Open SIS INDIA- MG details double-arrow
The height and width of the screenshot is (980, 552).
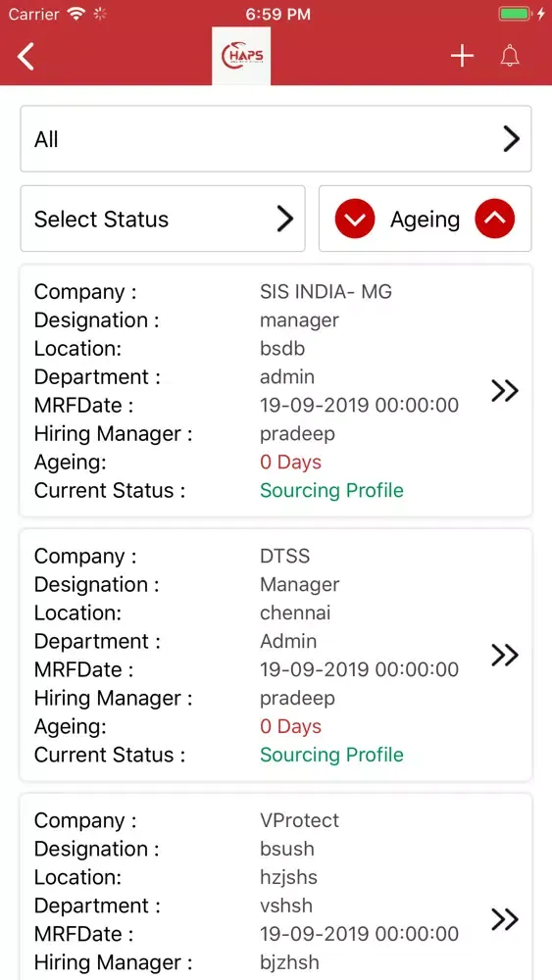(x=505, y=391)
